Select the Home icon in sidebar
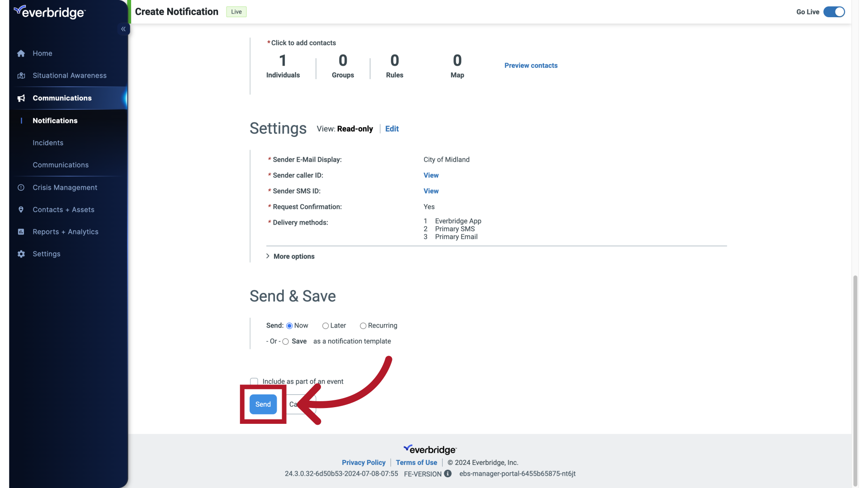The image size is (868, 488). point(21,53)
